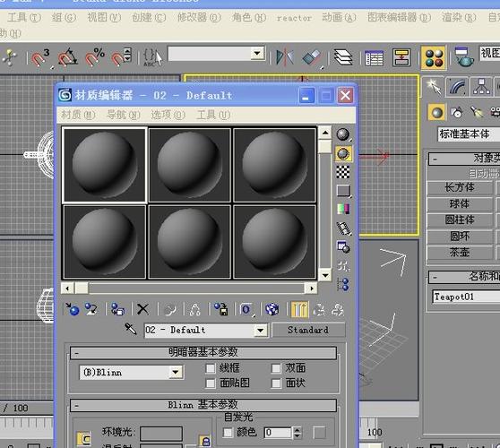Viewport: 500px width, 448px height.
Task: Click the Sample Type sphere icon
Action: pyautogui.click(x=343, y=135)
